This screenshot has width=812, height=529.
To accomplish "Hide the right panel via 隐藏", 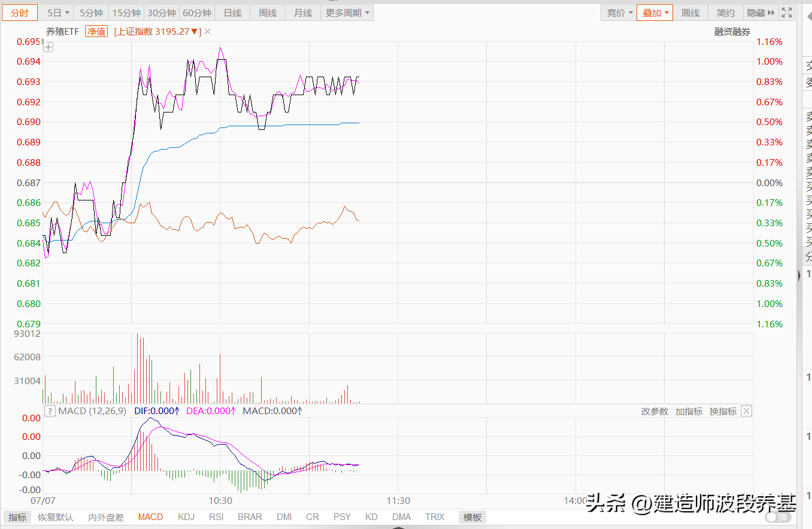I will click(x=761, y=13).
